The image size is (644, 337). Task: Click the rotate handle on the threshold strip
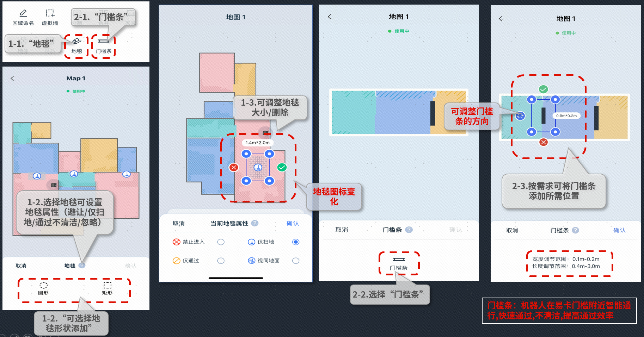coord(520,116)
